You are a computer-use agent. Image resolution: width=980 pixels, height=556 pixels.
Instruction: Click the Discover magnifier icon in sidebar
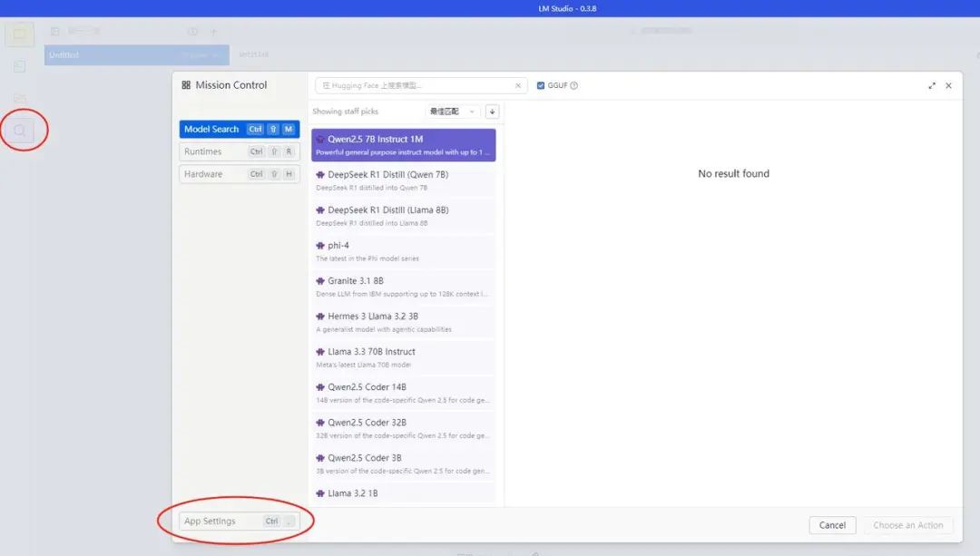pos(20,131)
